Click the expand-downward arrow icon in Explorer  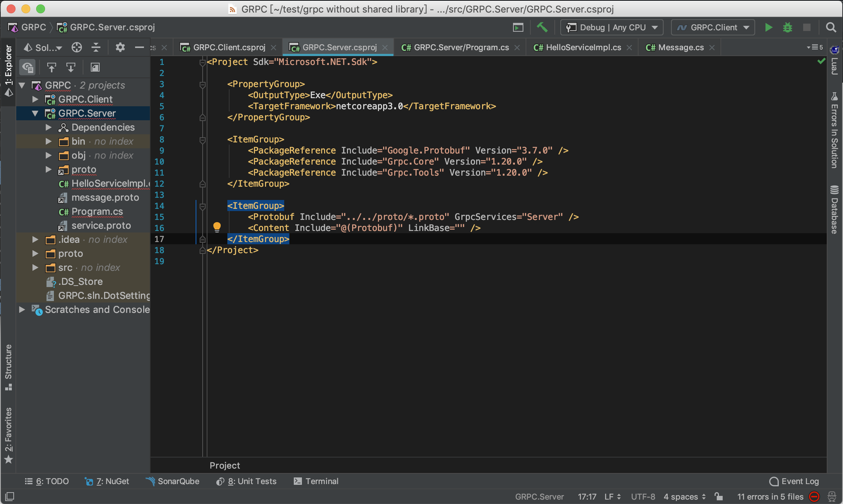coord(70,67)
